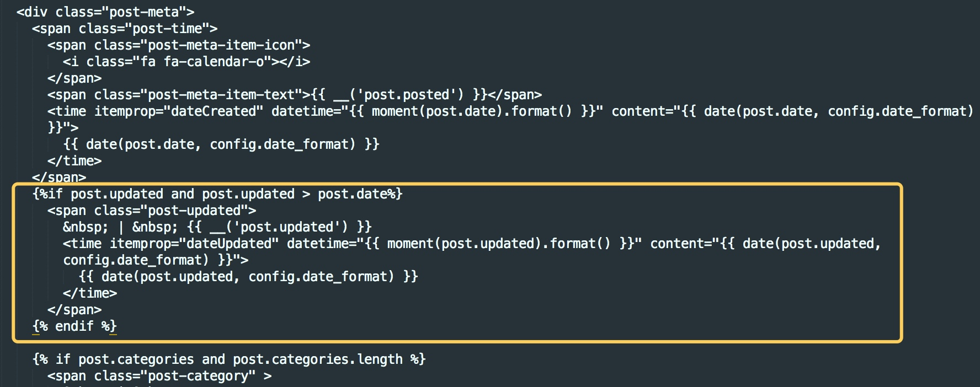The width and height of the screenshot is (980, 387).
Task: Click the standalone date(post.date, config.date_format) line
Action: tap(221, 144)
